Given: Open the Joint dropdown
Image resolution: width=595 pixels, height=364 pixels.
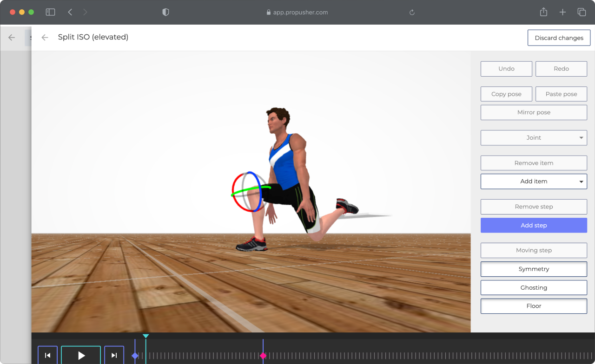Looking at the screenshot, I should 534,138.
